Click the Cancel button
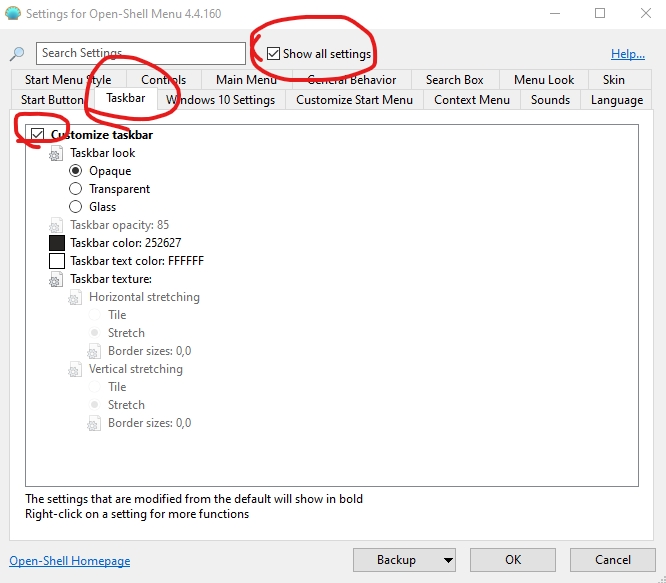This screenshot has height=583, width=666. 612,560
